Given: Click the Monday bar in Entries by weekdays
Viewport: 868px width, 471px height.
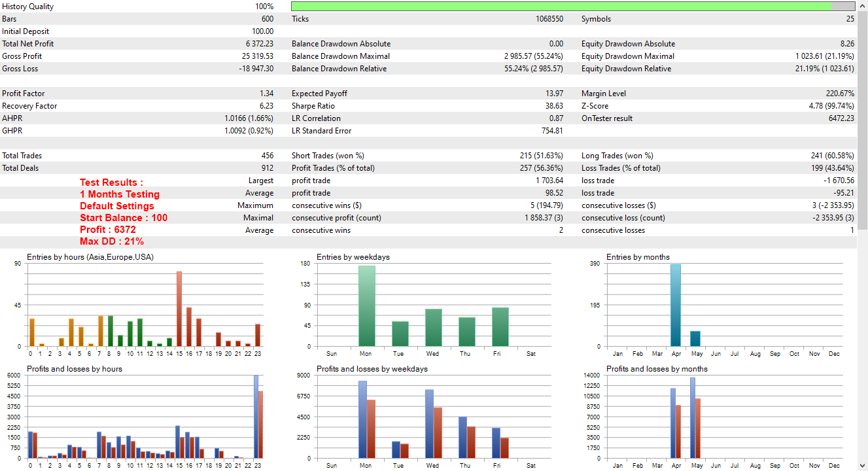Looking at the screenshot, I should coord(367,305).
